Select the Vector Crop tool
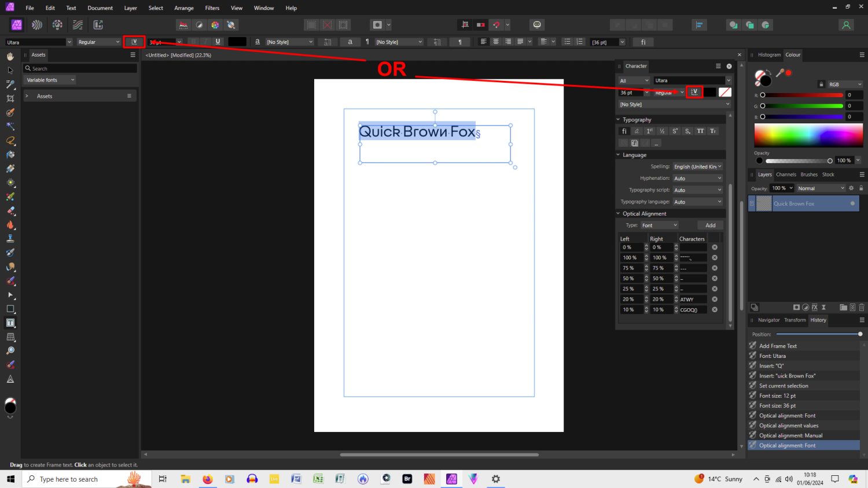Viewport: 868px width, 488px height. [x=10, y=98]
